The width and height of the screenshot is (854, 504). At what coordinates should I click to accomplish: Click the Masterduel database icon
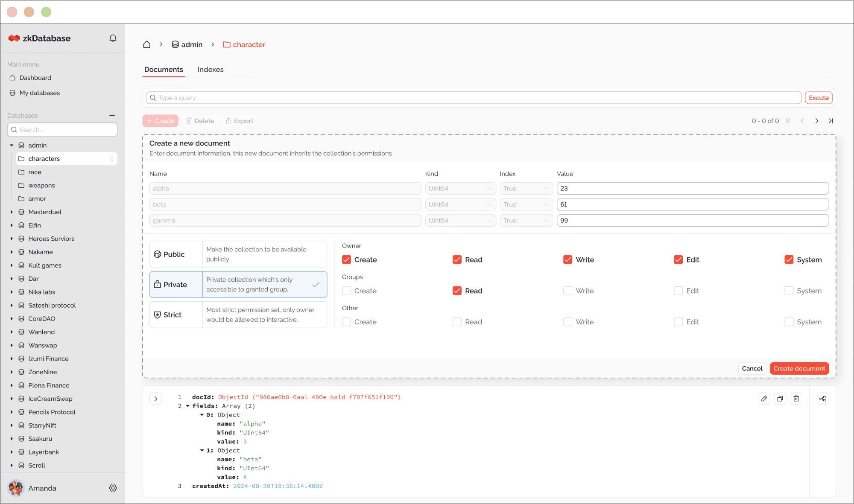tap(21, 212)
